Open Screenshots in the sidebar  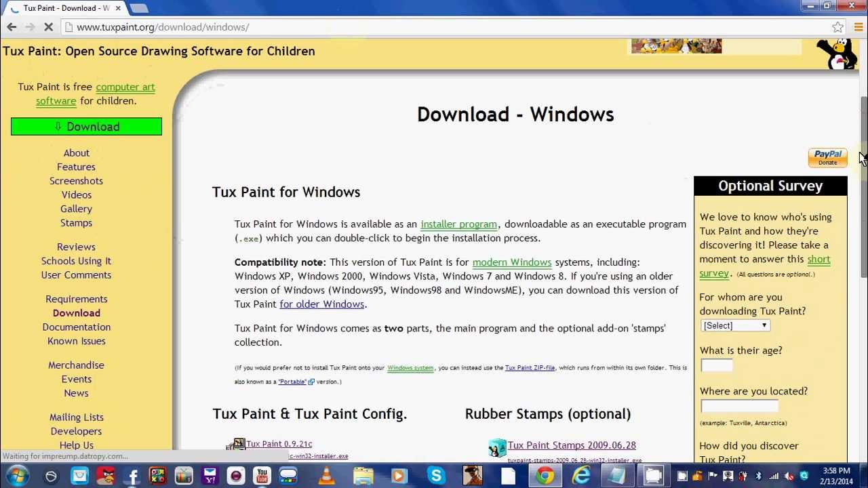pos(76,181)
